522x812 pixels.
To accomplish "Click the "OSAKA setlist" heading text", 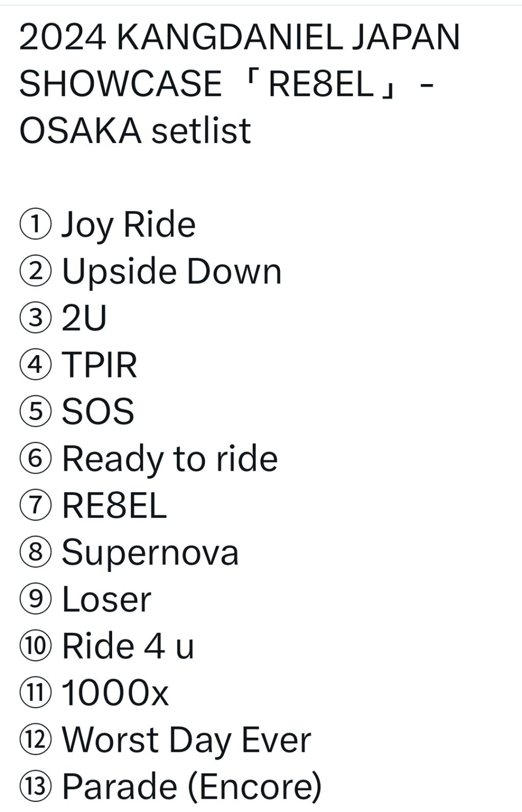I will click(x=135, y=130).
